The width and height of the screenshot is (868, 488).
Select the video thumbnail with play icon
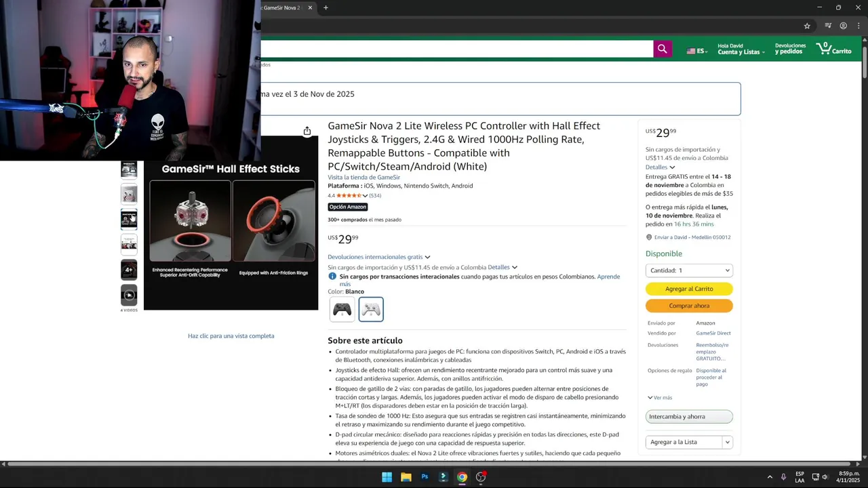pos(129,295)
